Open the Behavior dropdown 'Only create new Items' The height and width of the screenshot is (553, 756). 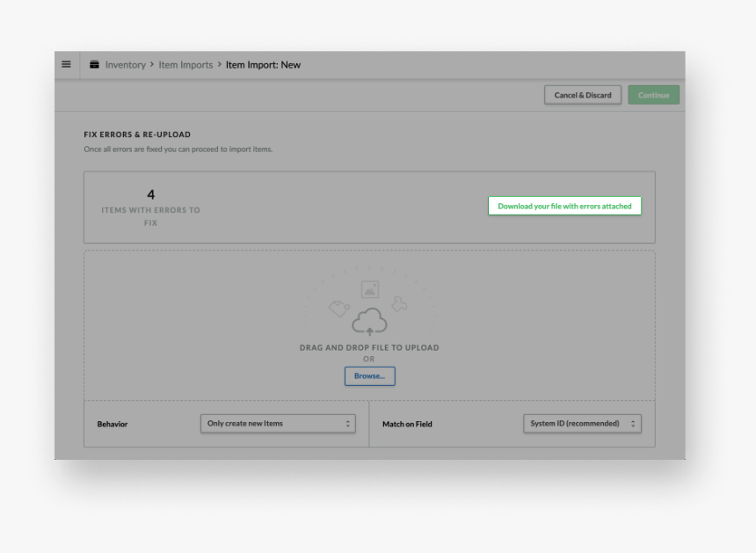coord(278,424)
